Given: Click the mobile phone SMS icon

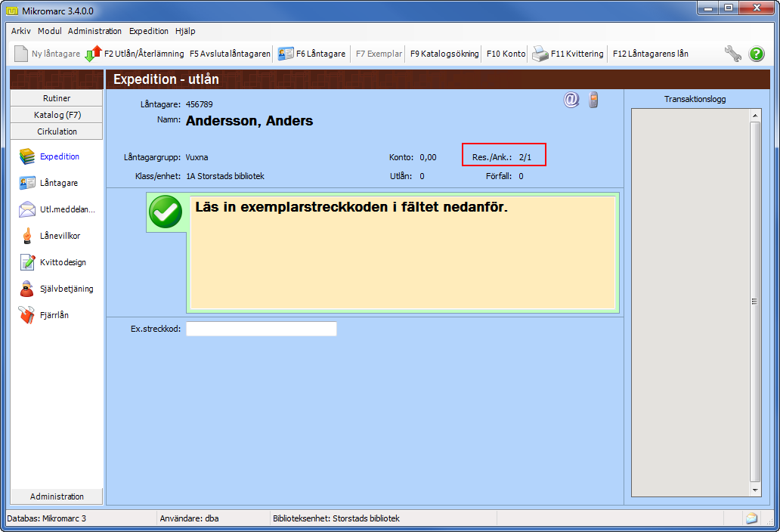Looking at the screenshot, I should tap(593, 100).
